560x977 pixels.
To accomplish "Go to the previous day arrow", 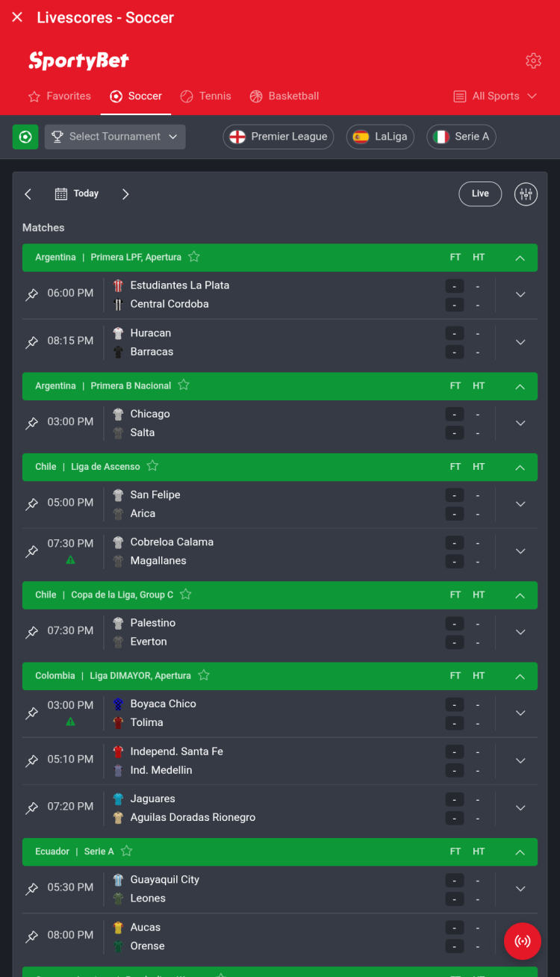I will tap(28, 194).
